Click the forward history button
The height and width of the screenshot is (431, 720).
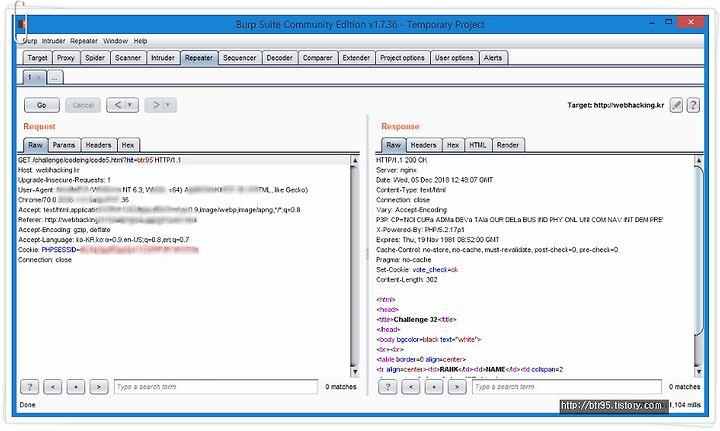click(155, 105)
